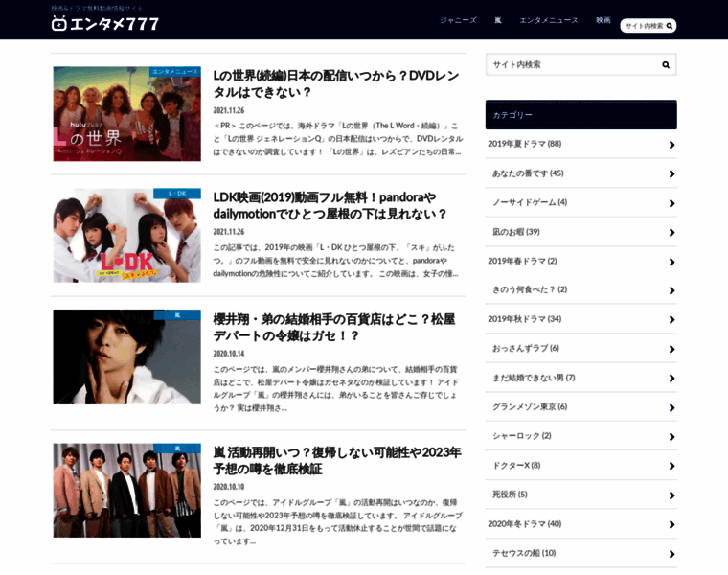
Task: Click エンタメニュース tag on first thumbnail
Action: pos(175,72)
